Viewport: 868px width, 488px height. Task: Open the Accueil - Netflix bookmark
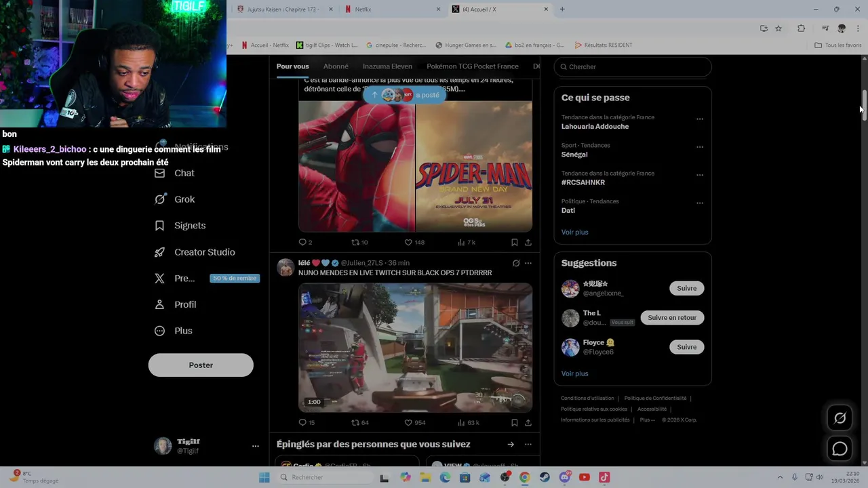pos(265,45)
